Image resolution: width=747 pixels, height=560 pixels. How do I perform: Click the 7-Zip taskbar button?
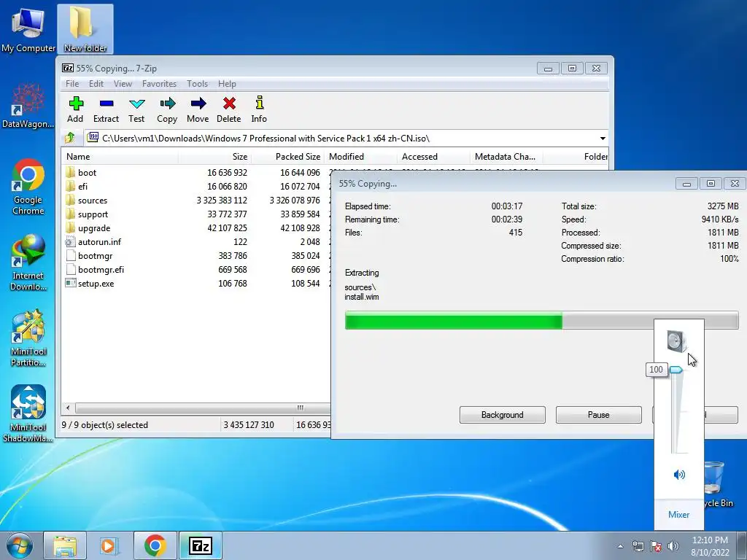point(200,545)
